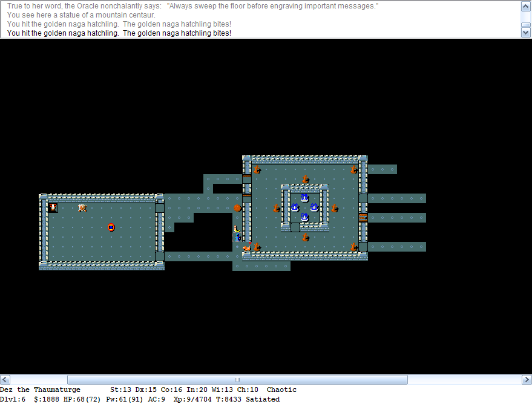
Task: Click the Co:16 constitution stat
Action: point(171,389)
